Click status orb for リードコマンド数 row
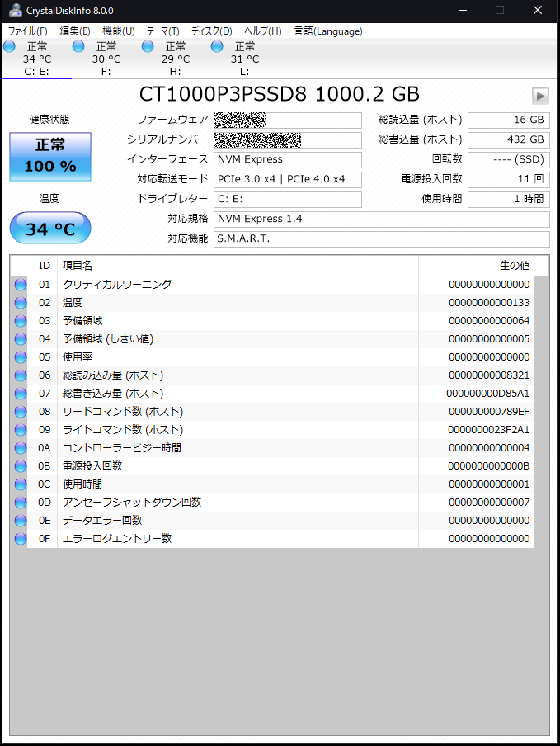This screenshot has height=746, width=560. [21, 412]
